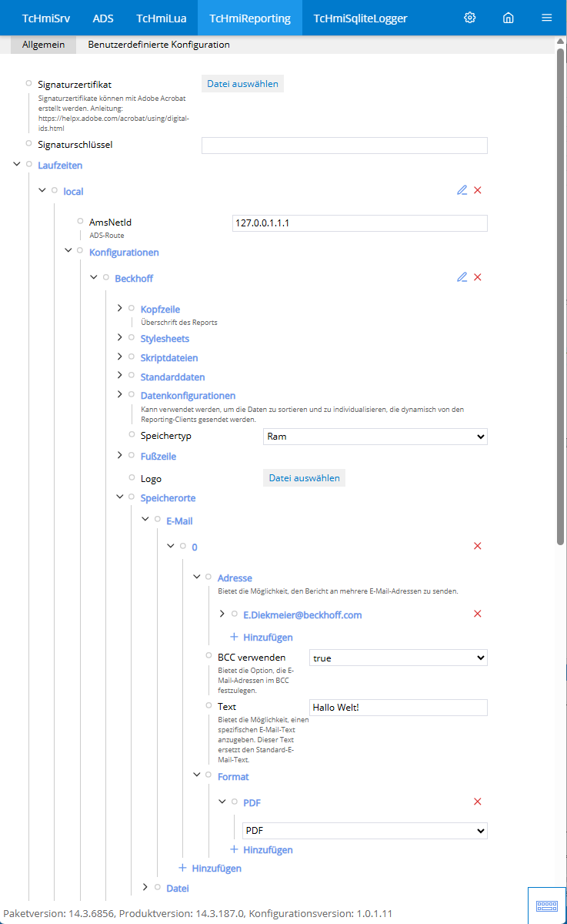
Task: Remove the PDF format entry
Action: [x=478, y=802]
